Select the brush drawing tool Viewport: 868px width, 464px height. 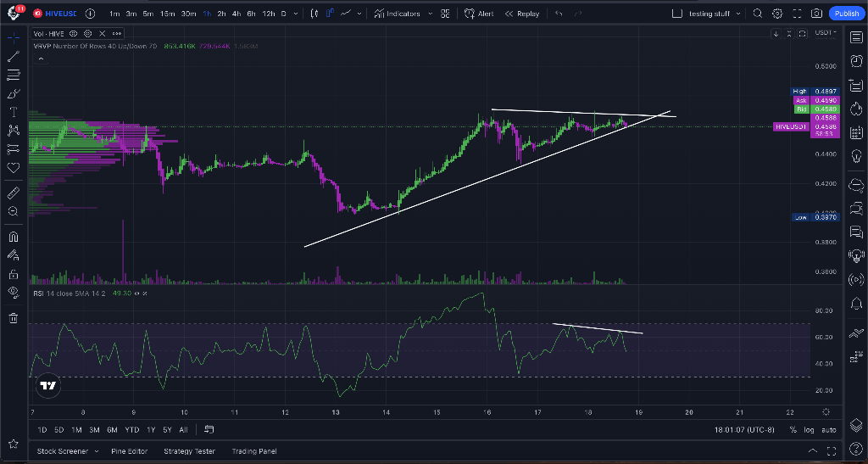(14, 93)
